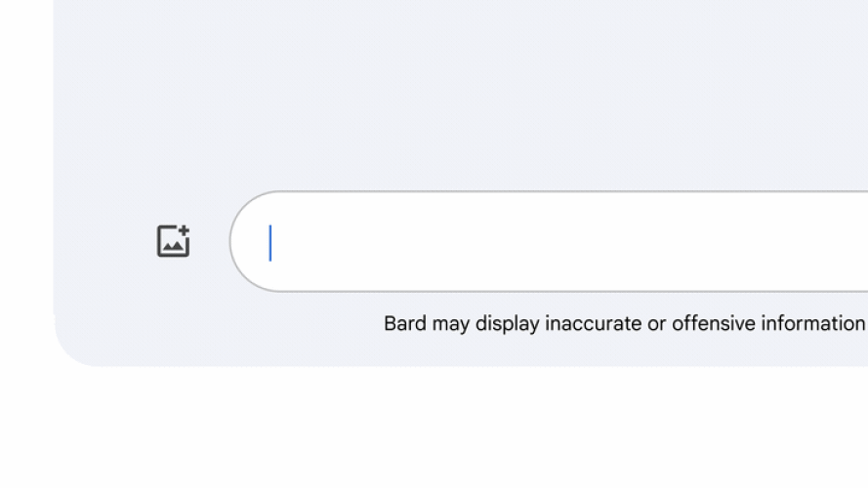Open the add image picker

(173, 241)
